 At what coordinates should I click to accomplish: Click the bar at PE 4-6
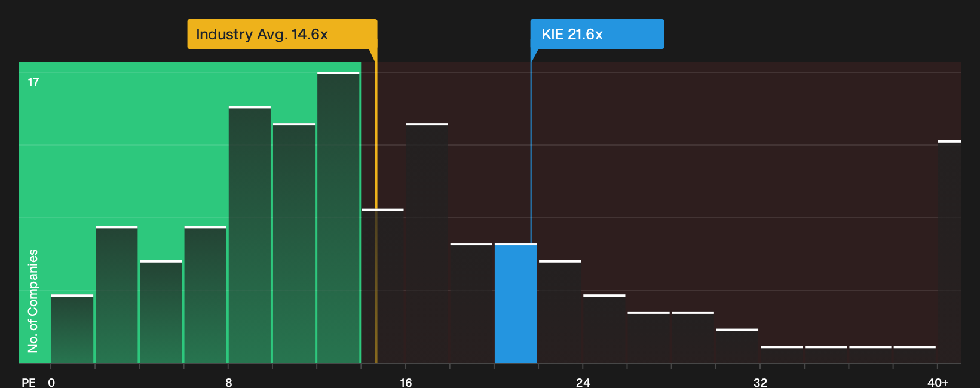161,312
